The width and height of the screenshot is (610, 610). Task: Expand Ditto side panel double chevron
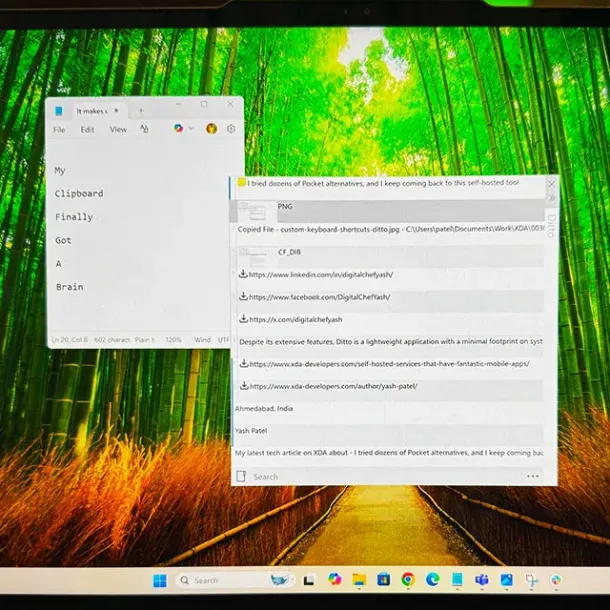pyautogui.click(x=552, y=198)
